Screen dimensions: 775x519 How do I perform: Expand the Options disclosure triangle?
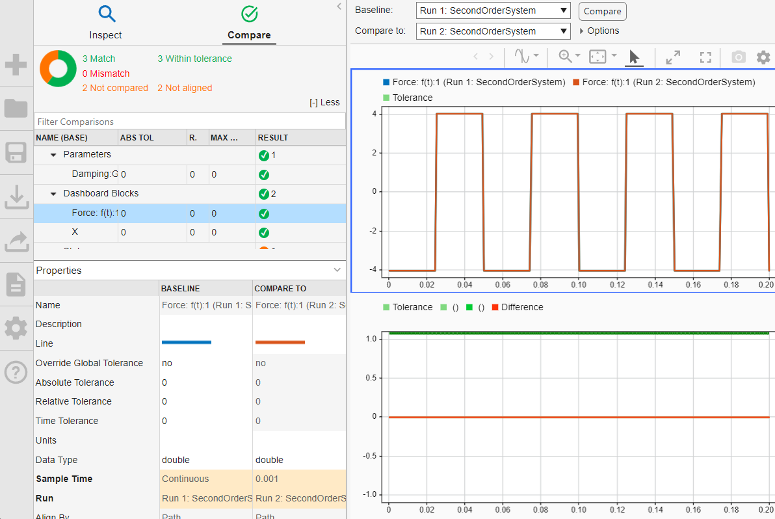pyautogui.click(x=581, y=31)
